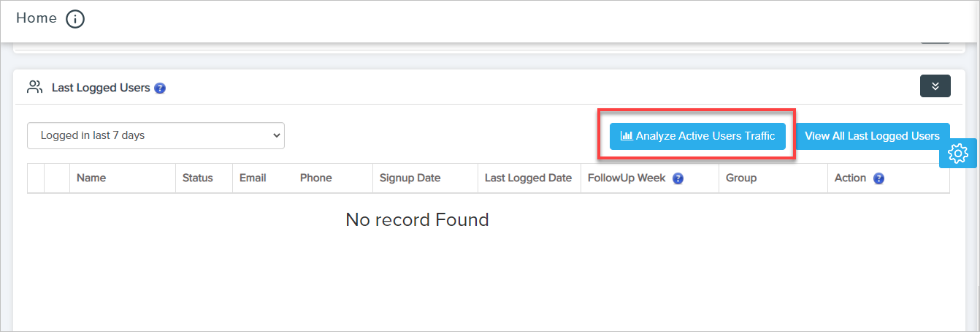Click the Status column header
980x332 pixels.
(x=197, y=178)
